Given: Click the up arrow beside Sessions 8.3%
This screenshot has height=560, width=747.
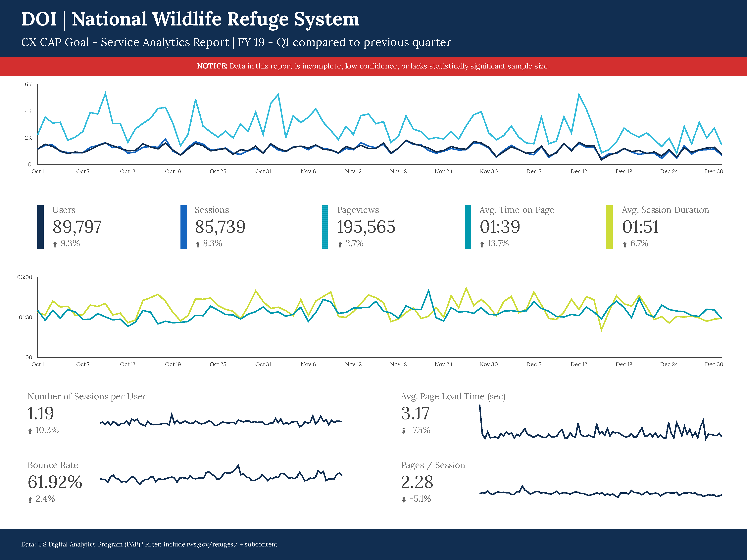Looking at the screenshot, I should click(x=198, y=244).
